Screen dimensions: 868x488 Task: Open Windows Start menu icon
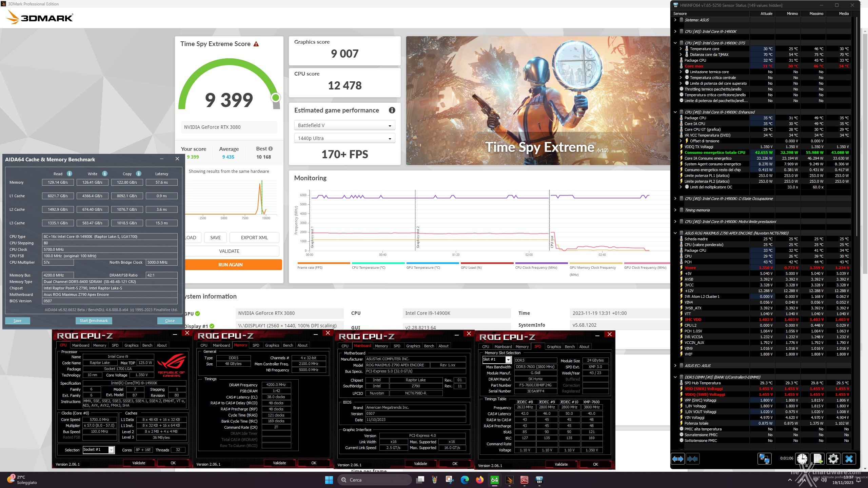pos(329,480)
